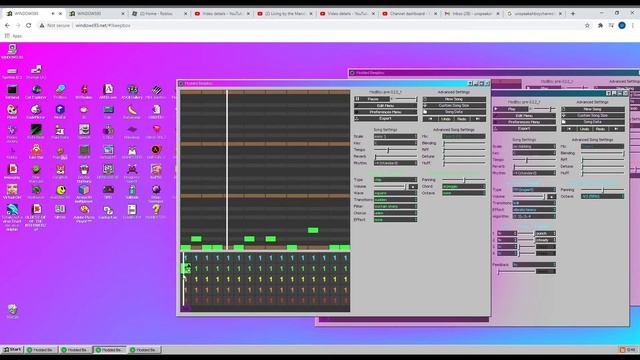Click Custom Song Size in front window
Screen dimensions: 640x360
click(x=454, y=105)
